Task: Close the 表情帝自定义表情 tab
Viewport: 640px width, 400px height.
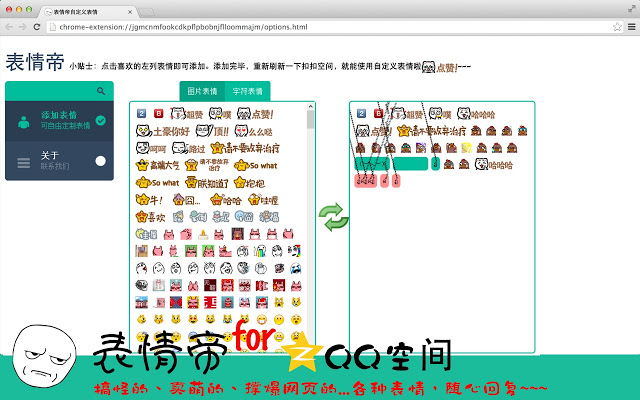Action: [x=130, y=12]
